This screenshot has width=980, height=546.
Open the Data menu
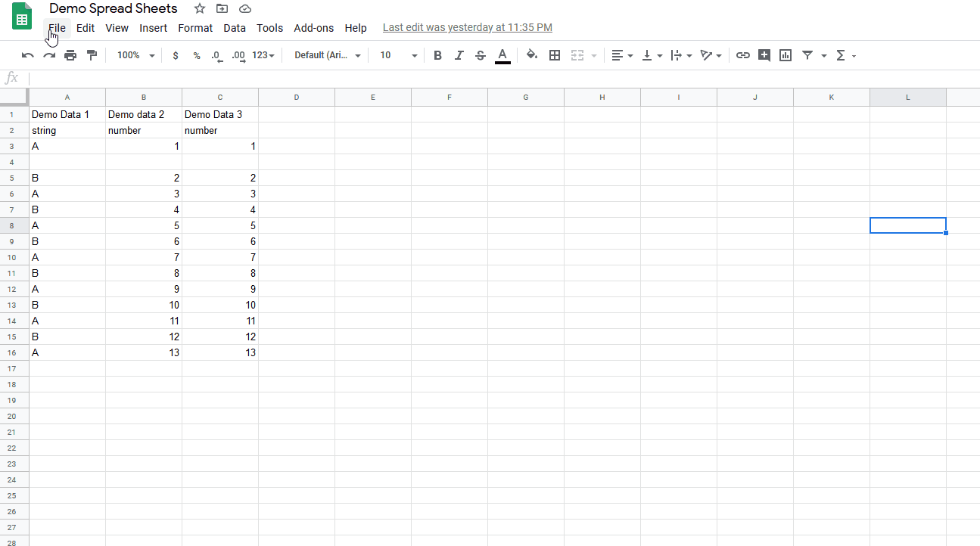[235, 28]
